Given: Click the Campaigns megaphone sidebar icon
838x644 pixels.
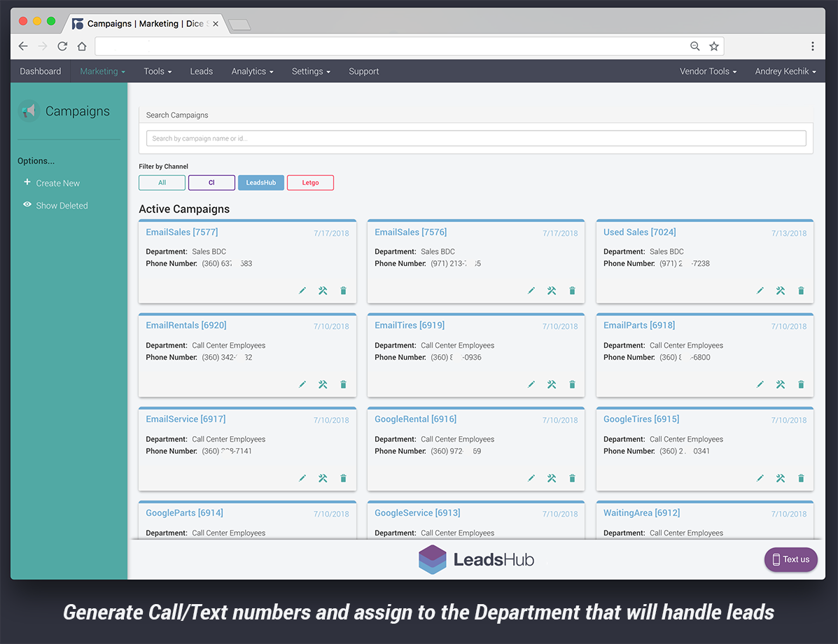Looking at the screenshot, I should click(29, 111).
